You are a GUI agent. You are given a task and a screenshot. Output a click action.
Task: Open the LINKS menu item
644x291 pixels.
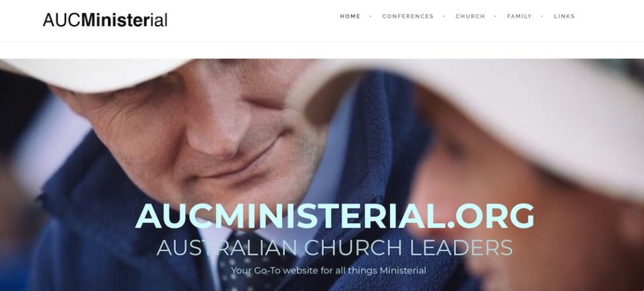coord(564,16)
